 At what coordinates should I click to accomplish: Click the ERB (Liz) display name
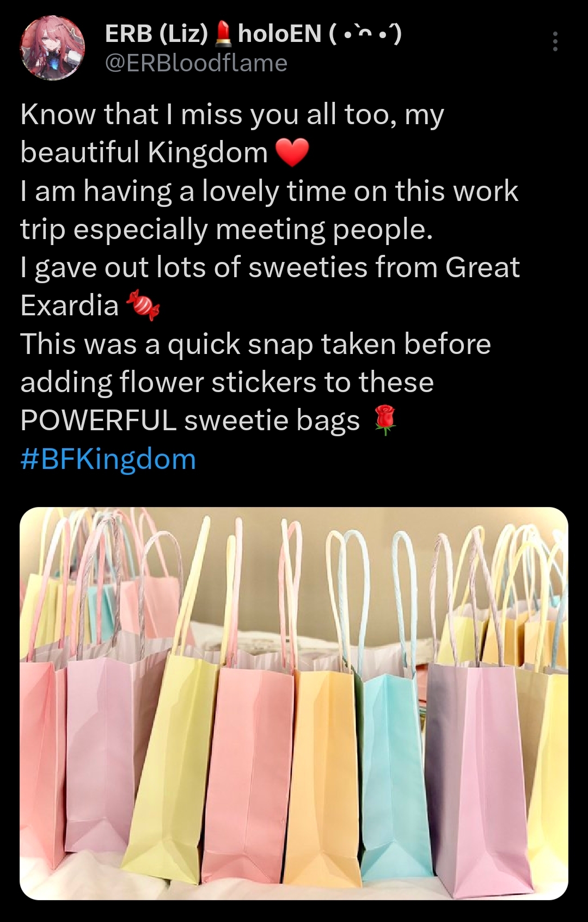coord(156,34)
